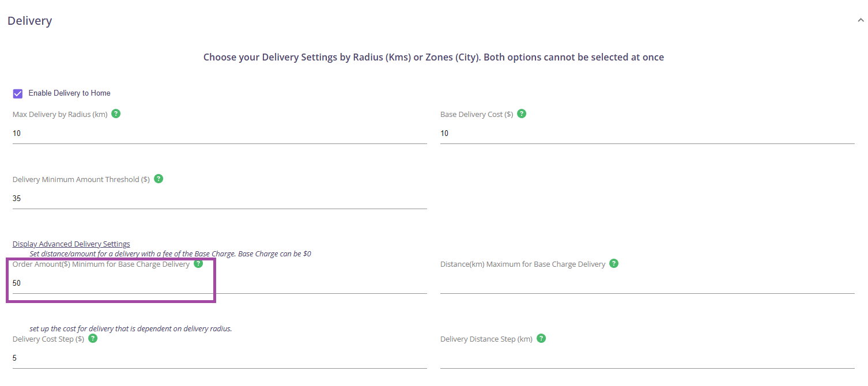Image resolution: width=868 pixels, height=386 pixels.
Task: Focus the empty Delivery Distance Step field
Action: point(647,358)
